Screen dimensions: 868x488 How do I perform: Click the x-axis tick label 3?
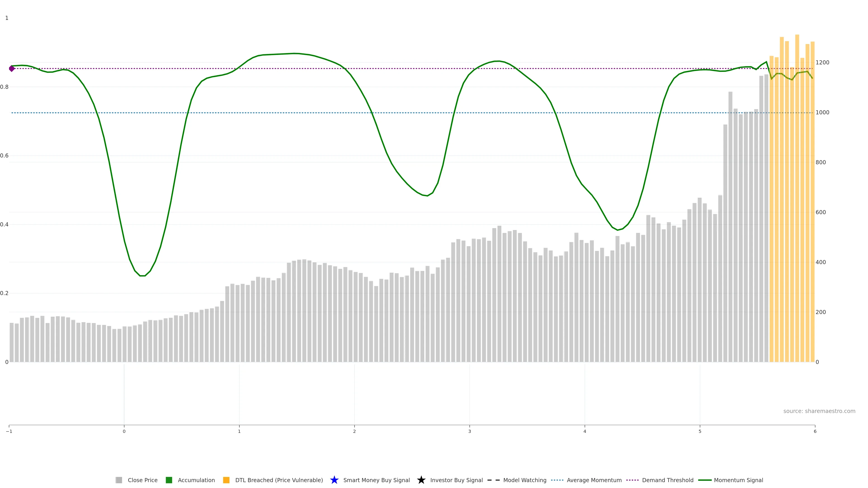coord(469,432)
